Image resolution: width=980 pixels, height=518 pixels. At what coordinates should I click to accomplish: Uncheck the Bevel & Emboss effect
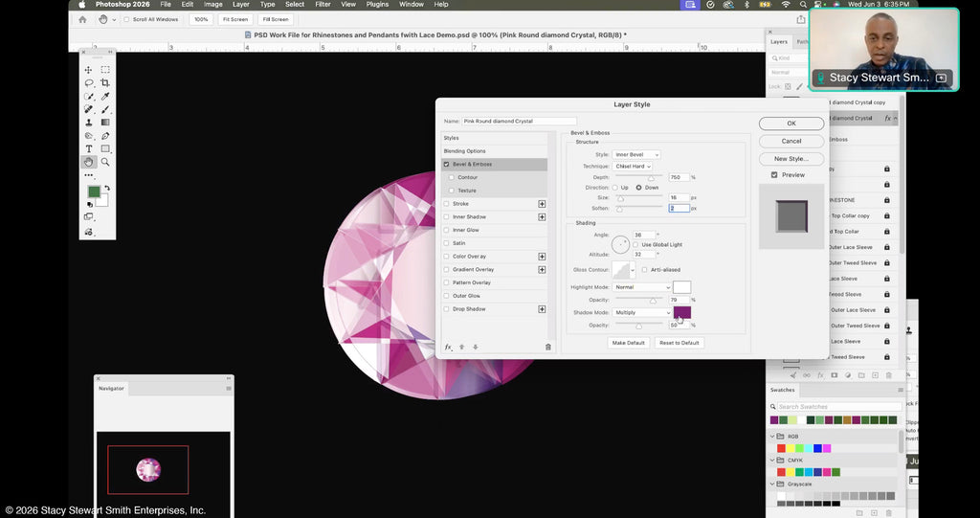(446, 164)
